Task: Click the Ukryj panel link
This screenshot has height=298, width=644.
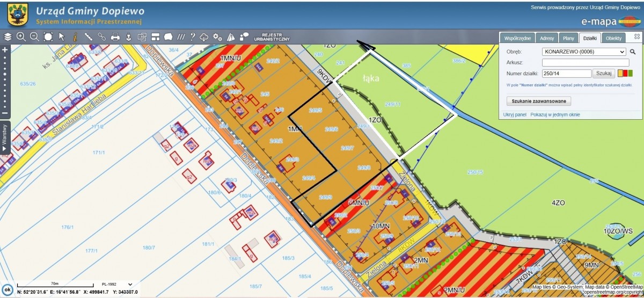Action: [x=515, y=115]
